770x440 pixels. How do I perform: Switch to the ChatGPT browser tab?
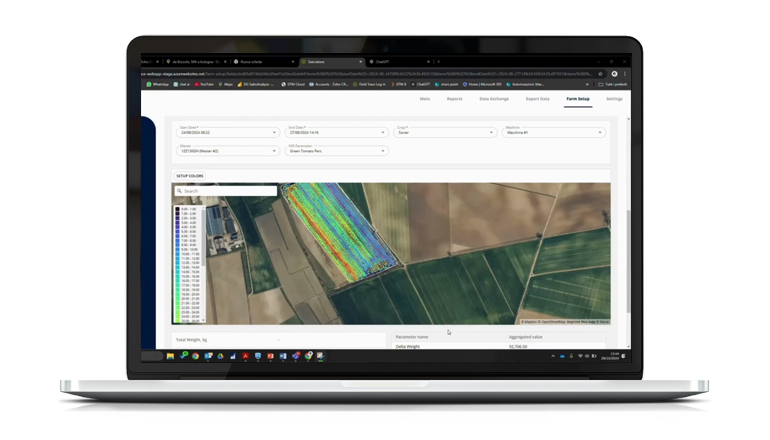[x=385, y=61]
